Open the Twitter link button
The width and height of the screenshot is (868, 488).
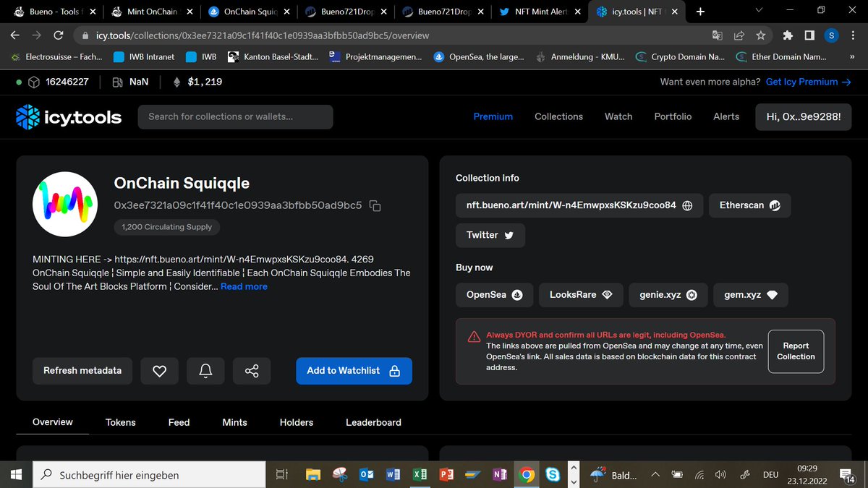pyautogui.click(x=490, y=235)
